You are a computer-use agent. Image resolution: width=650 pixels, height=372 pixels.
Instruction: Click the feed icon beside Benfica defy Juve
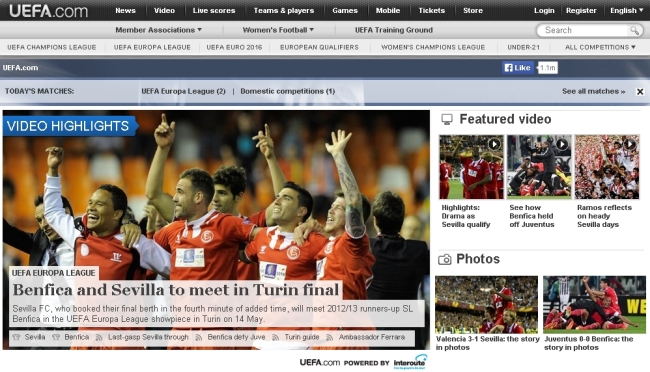[x=199, y=338]
